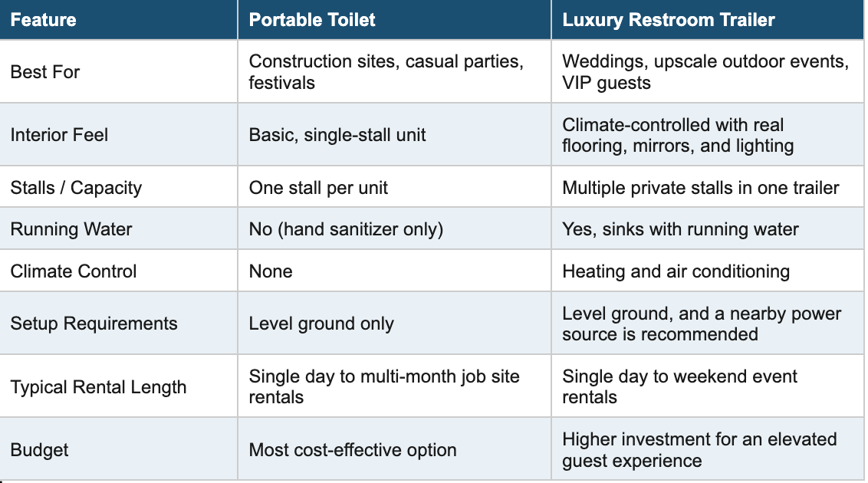This screenshot has height=483, width=868.
Task: Click the Feature column header
Action: point(118,19)
